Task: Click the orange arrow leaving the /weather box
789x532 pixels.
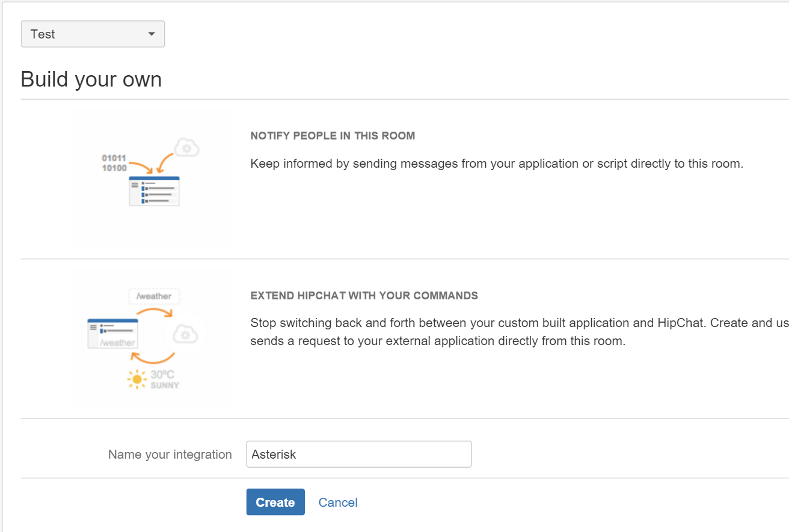Action: pos(155,312)
